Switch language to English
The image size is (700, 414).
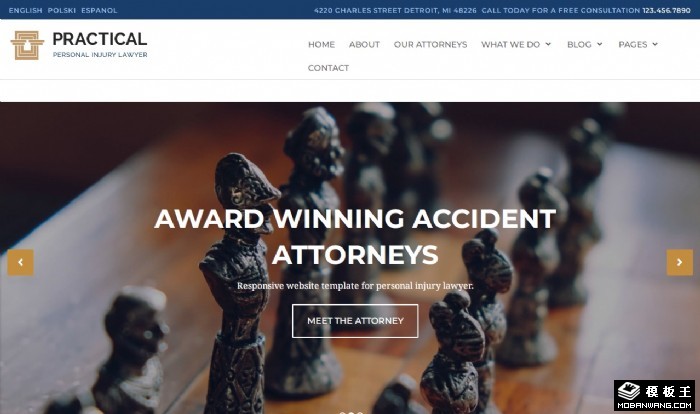point(25,10)
